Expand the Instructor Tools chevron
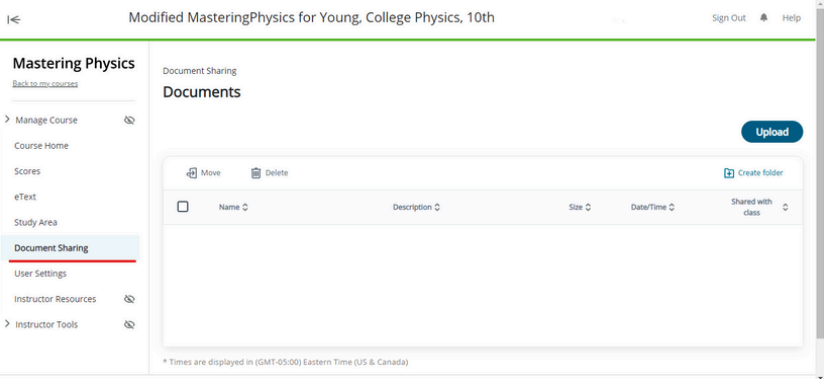Image resolution: width=824 pixels, height=379 pixels. (x=7, y=324)
